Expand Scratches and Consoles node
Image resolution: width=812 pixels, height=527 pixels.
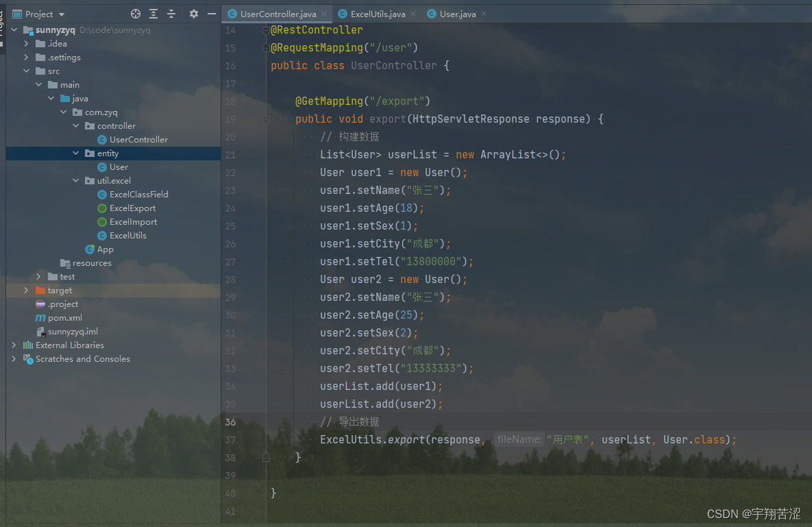pos(14,358)
